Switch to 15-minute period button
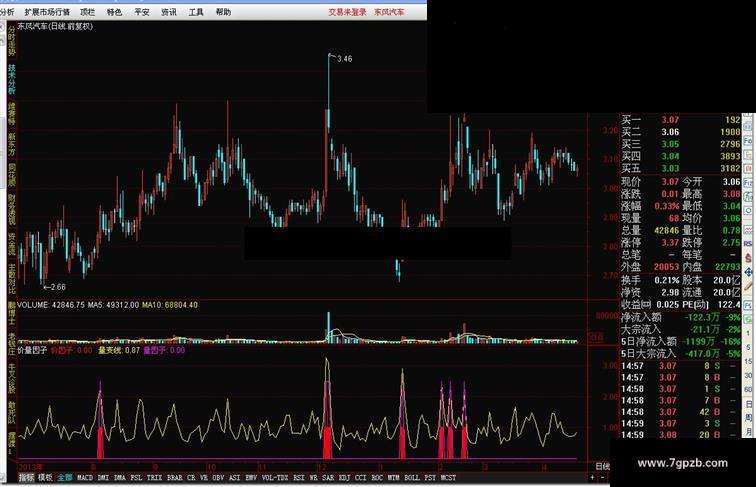 tap(748, 361)
